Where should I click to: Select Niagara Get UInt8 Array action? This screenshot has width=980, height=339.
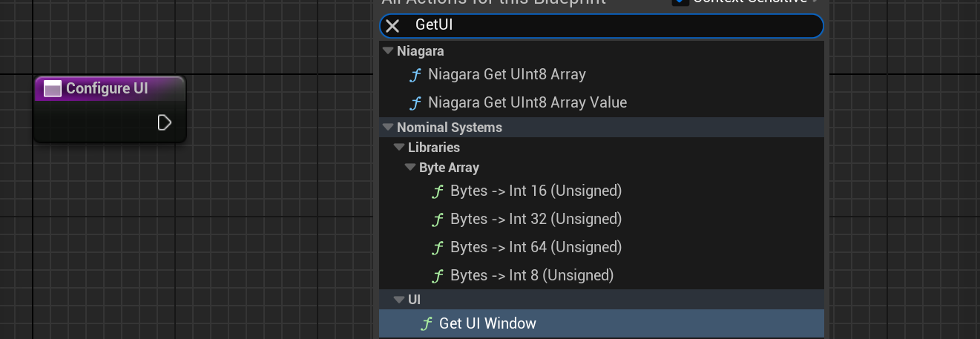pos(507,74)
